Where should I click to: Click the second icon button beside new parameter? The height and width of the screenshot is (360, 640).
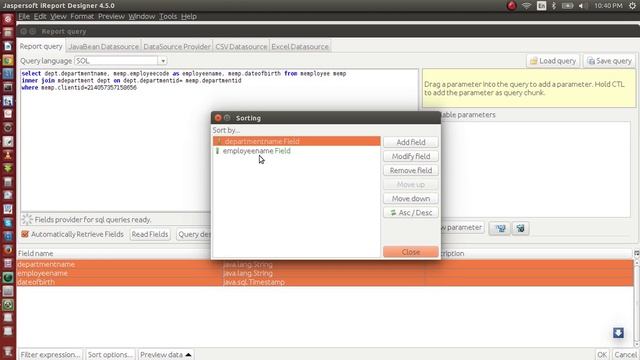(520, 228)
